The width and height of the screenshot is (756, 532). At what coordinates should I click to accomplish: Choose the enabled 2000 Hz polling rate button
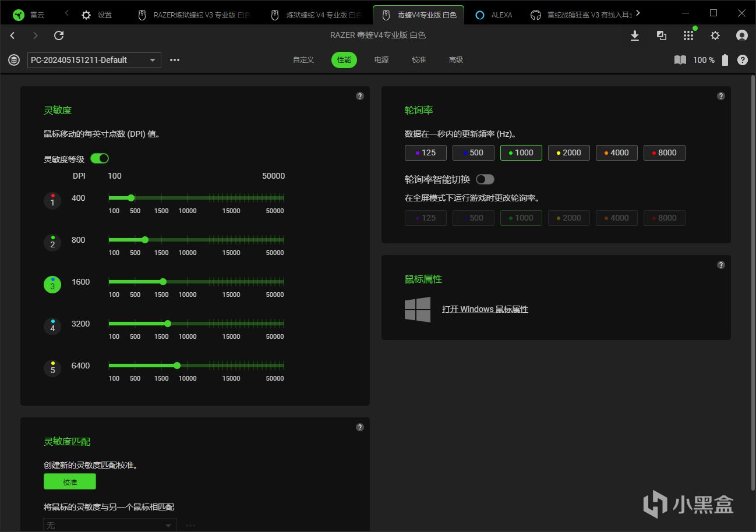click(569, 152)
